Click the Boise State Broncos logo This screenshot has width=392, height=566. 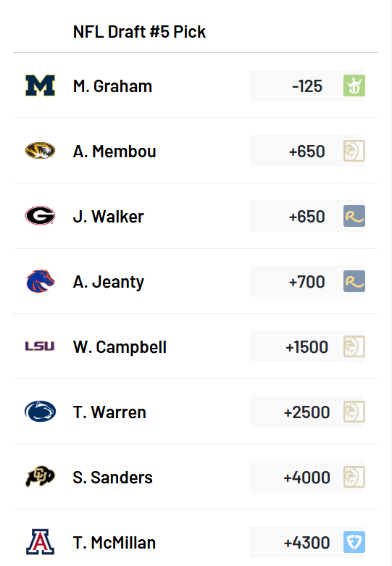coord(40,281)
